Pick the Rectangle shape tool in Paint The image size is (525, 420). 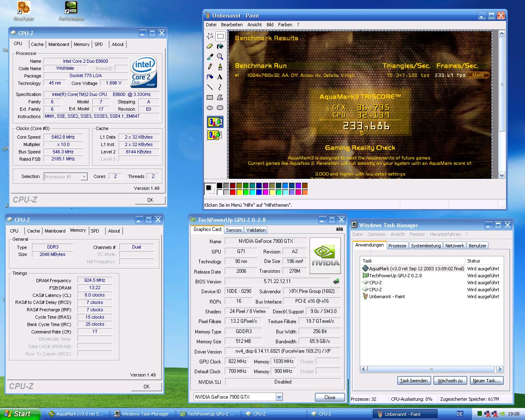pos(210,97)
